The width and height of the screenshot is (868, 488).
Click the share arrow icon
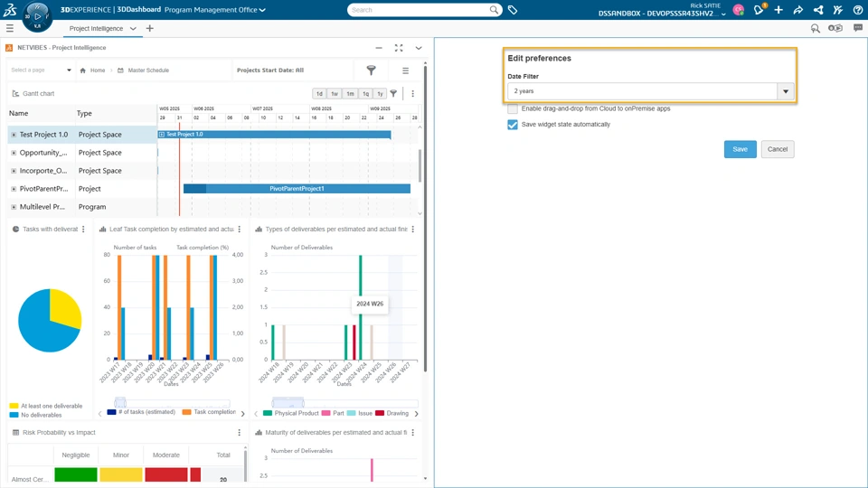click(798, 10)
